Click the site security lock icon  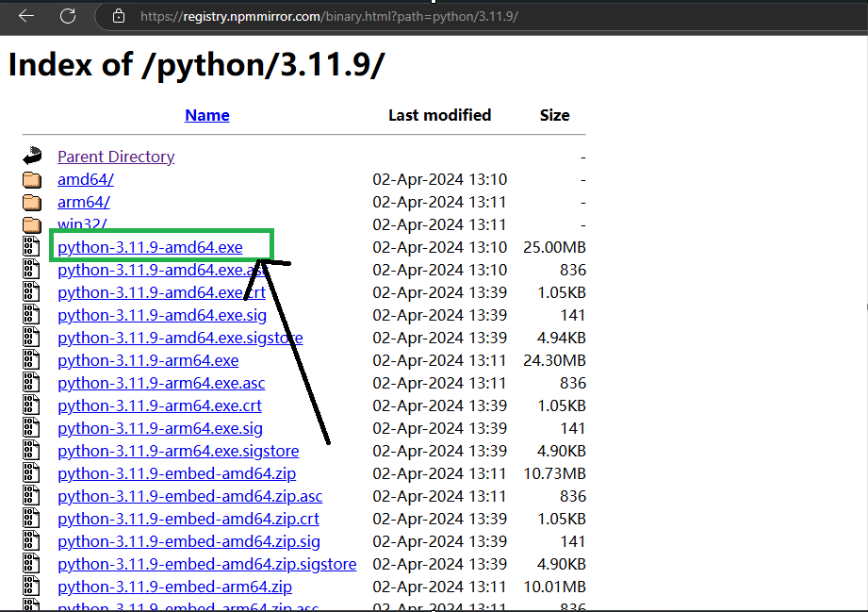tap(118, 16)
